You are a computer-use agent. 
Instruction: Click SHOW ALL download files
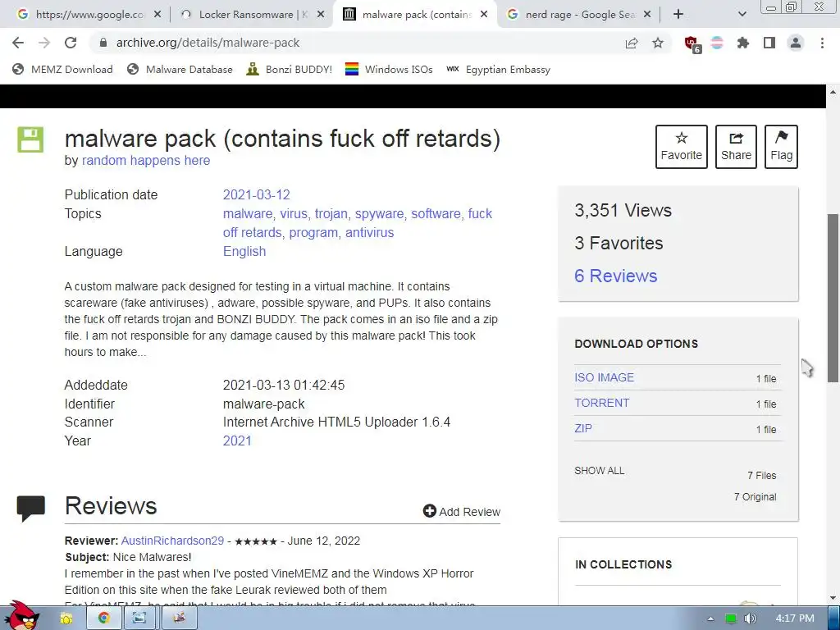click(x=600, y=471)
